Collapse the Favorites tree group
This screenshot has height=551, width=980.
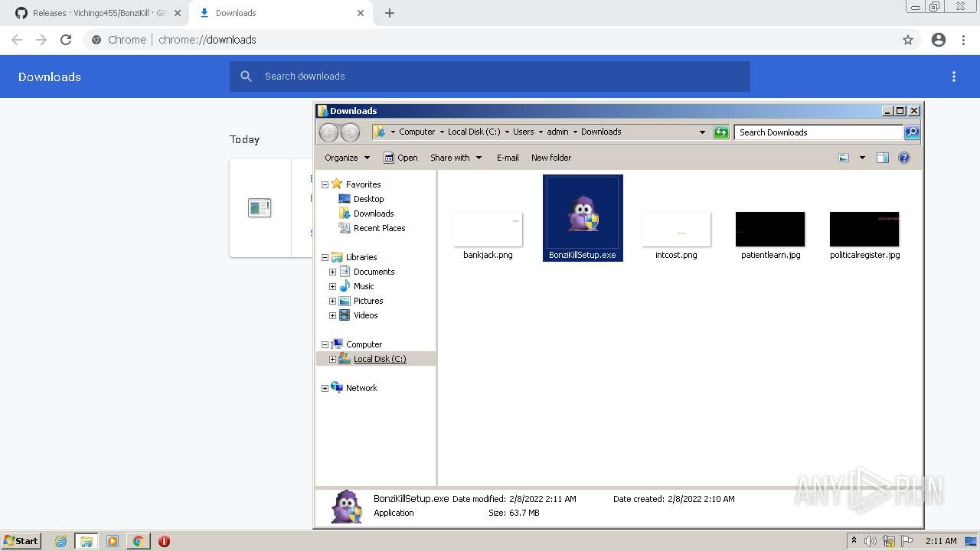(325, 184)
